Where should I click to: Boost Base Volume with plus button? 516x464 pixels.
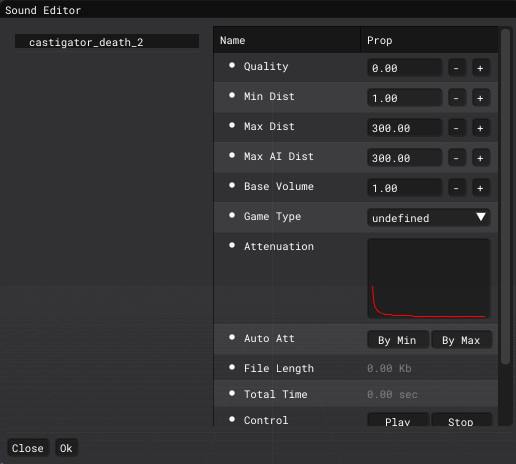(x=481, y=188)
